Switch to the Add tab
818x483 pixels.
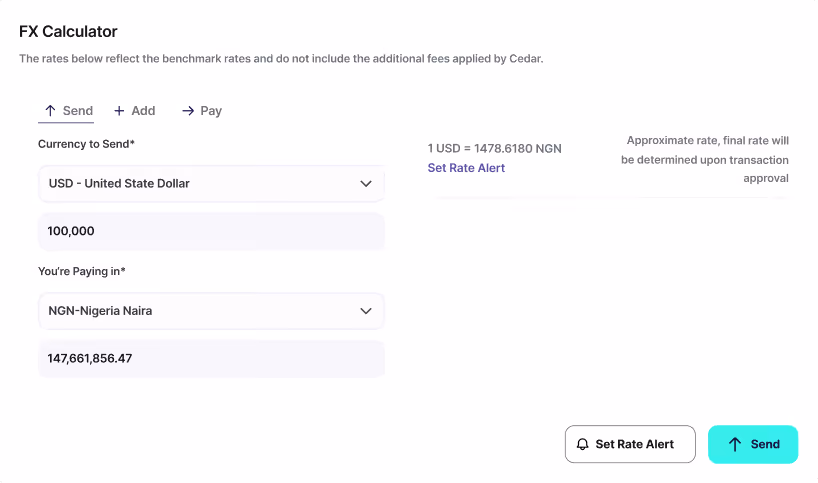(x=135, y=111)
